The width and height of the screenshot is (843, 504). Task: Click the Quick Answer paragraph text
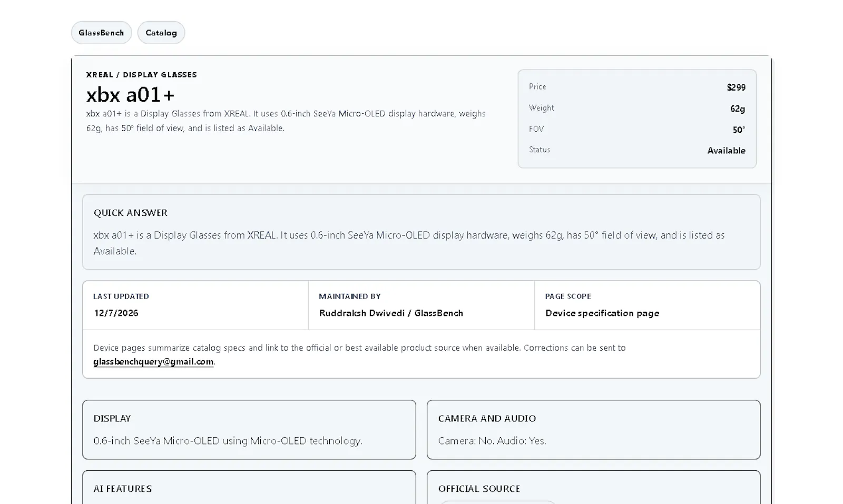409,243
